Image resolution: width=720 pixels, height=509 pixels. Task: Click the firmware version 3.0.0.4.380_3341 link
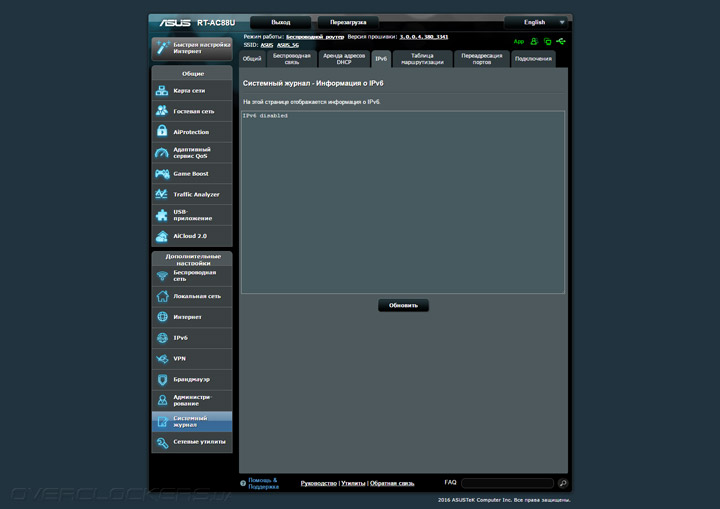[x=424, y=37]
